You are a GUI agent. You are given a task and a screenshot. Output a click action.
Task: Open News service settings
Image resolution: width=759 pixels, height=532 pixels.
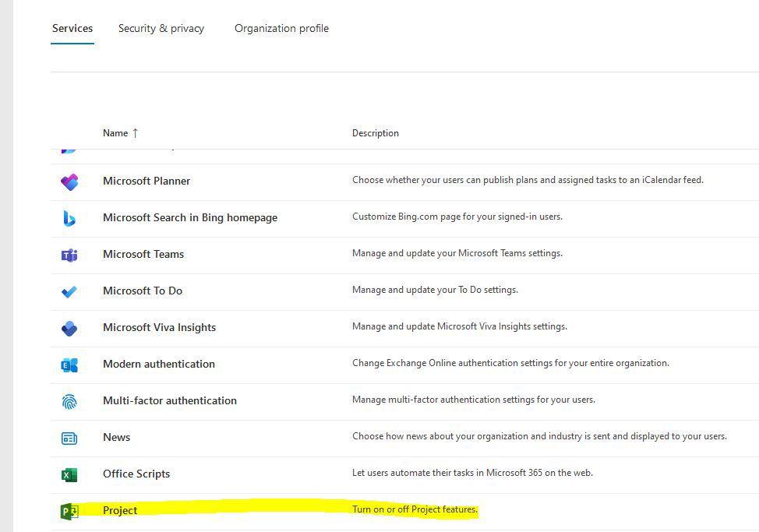tap(117, 437)
